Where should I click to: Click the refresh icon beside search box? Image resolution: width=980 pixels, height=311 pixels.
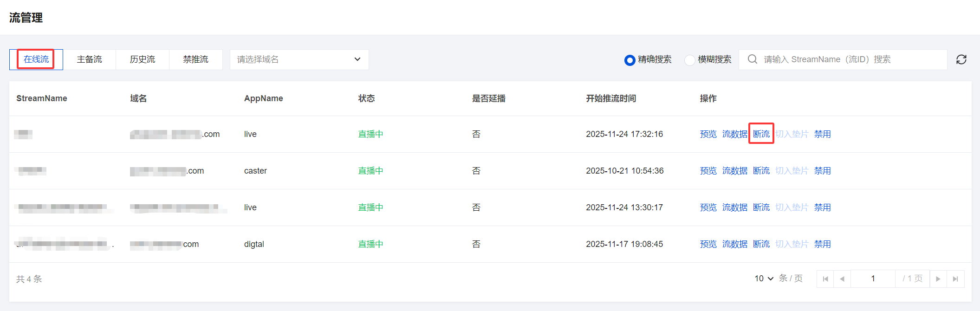click(961, 59)
